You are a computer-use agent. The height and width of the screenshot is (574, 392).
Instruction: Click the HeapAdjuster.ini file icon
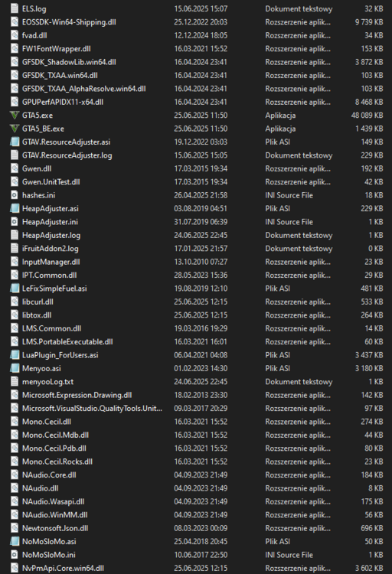click(15, 222)
